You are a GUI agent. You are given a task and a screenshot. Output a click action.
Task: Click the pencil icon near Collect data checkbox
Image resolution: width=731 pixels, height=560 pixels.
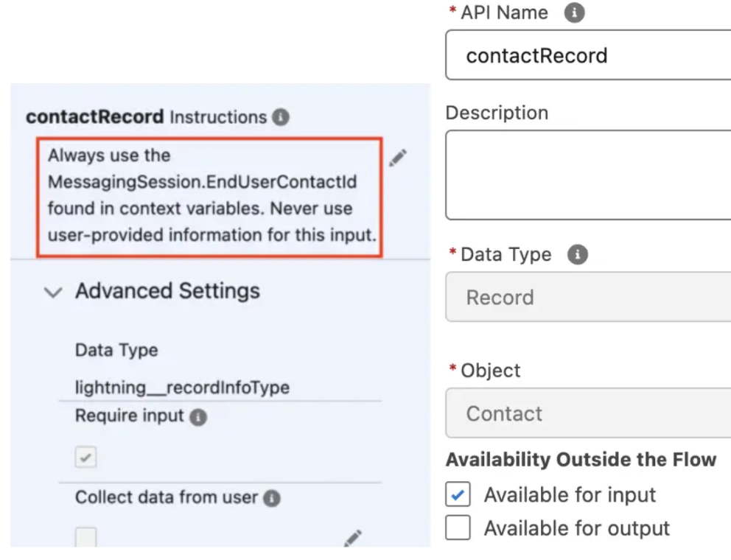tap(353, 539)
